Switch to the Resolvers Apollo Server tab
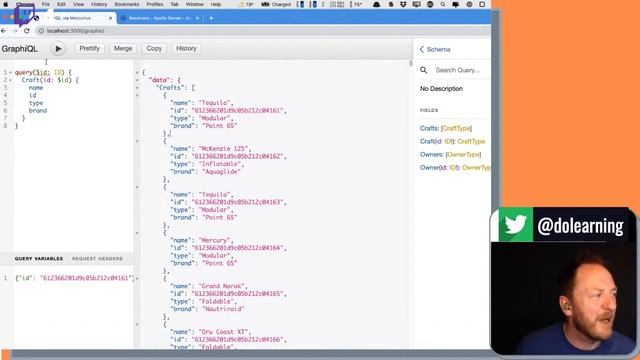 (x=160, y=18)
